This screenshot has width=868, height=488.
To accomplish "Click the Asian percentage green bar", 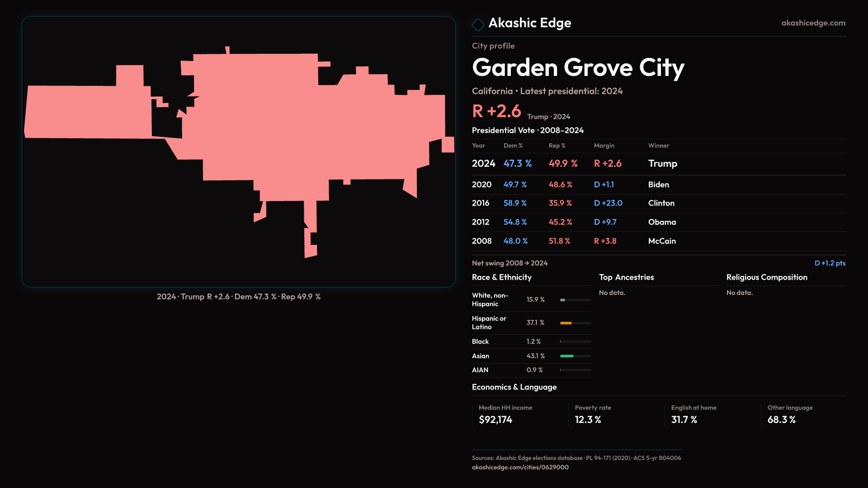I will coord(567,356).
